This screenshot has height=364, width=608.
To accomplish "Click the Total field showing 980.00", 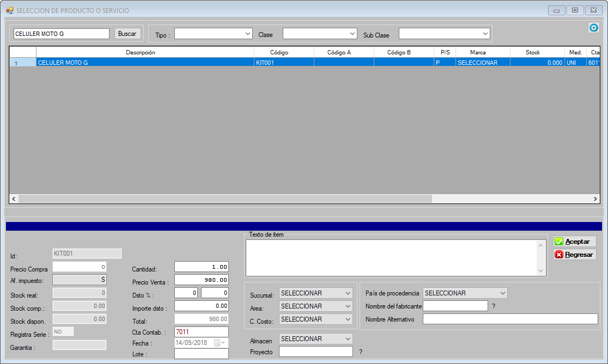I will [201, 319].
